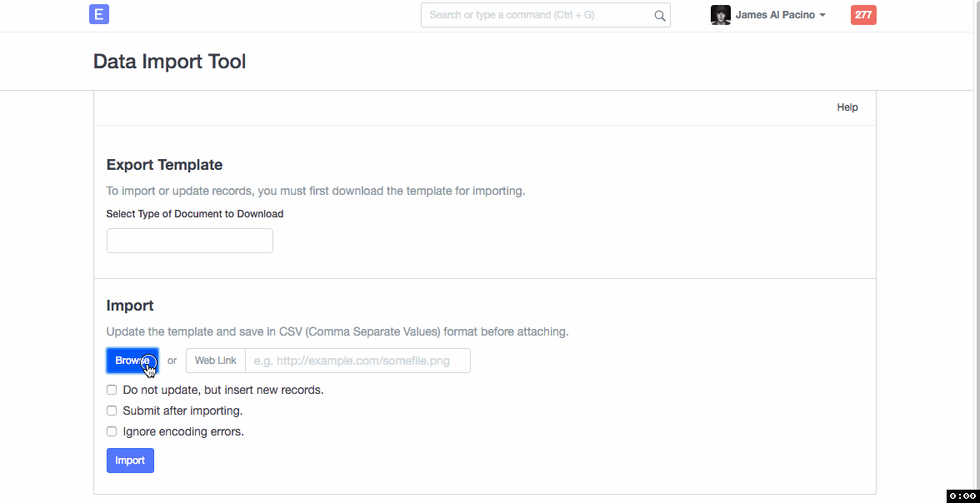Click the blue E home logo

[x=99, y=14]
